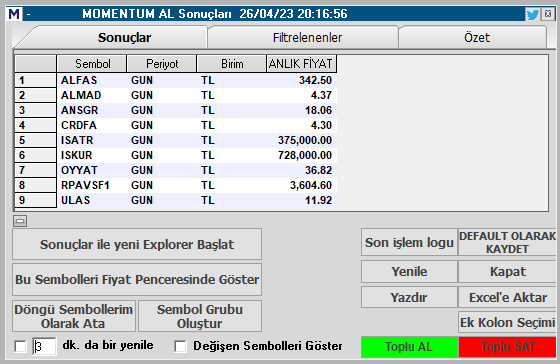This screenshot has height=364, width=560.
Task: Click TL unit cell in ISKUR row
Action: (232, 155)
